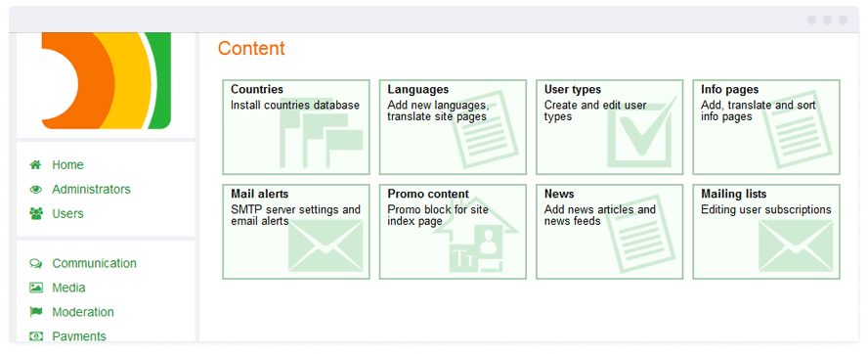Screen dimensions: 868x354
Task: Click the Users group icon
Action: pyautogui.click(x=36, y=213)
